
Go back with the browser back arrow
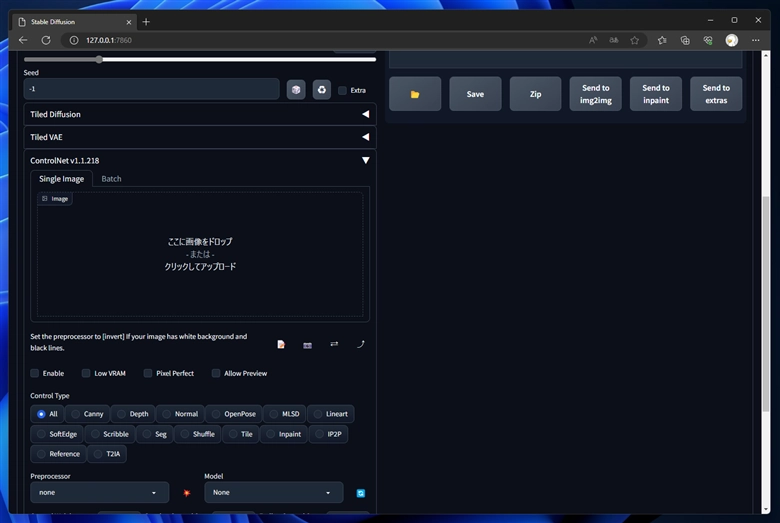point(23,40)
